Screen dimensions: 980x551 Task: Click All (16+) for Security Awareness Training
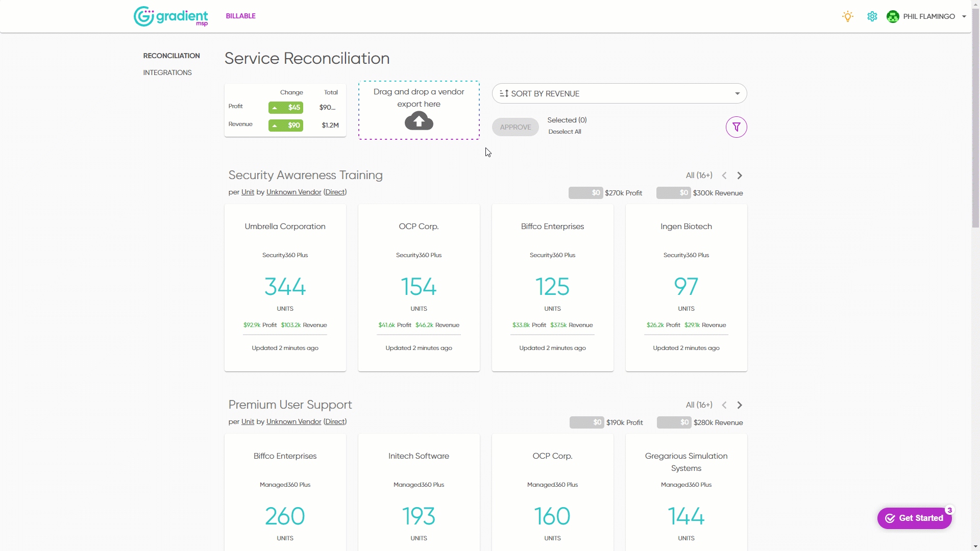tap(699, 176)
